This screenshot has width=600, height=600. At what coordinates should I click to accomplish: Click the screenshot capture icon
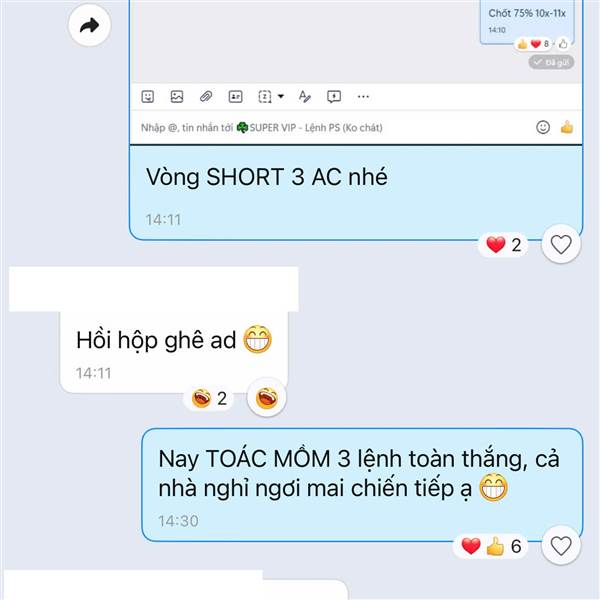tap(265, 96)
